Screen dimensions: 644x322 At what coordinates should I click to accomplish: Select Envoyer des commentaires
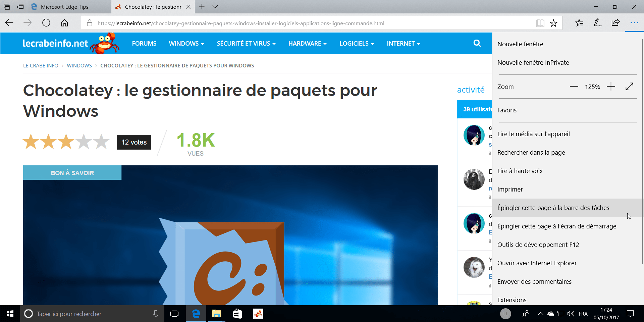(567, 281)
